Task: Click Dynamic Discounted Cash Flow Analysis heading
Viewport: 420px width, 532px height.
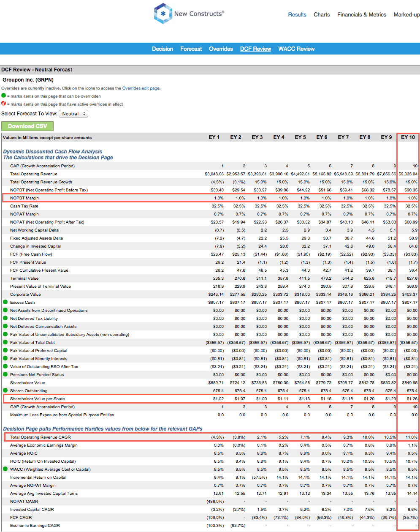Action: pos(53,152)
